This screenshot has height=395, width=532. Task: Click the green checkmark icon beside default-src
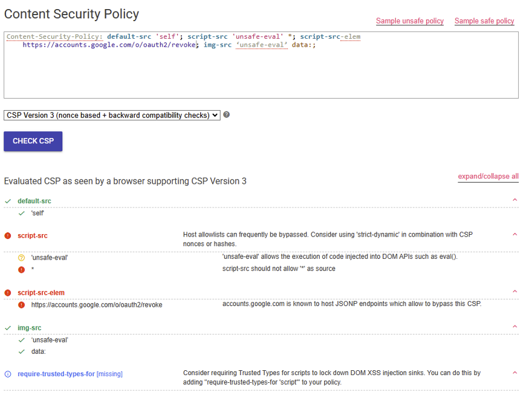8,201
